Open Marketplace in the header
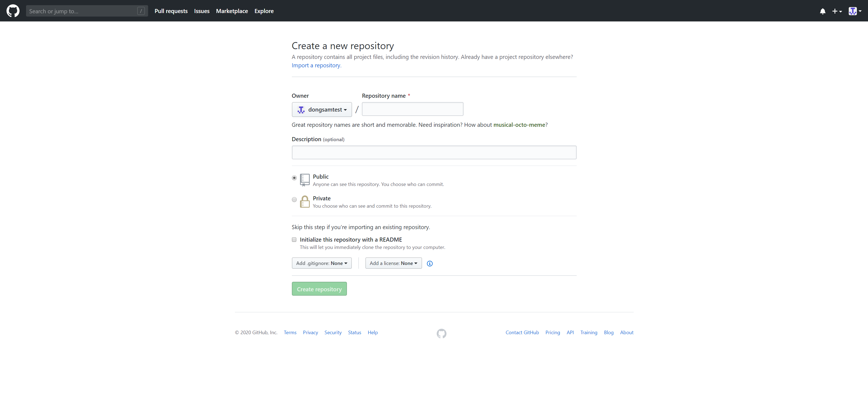This screenshot has height=411, width=868. pyautogui.click(x=232, y=11)
